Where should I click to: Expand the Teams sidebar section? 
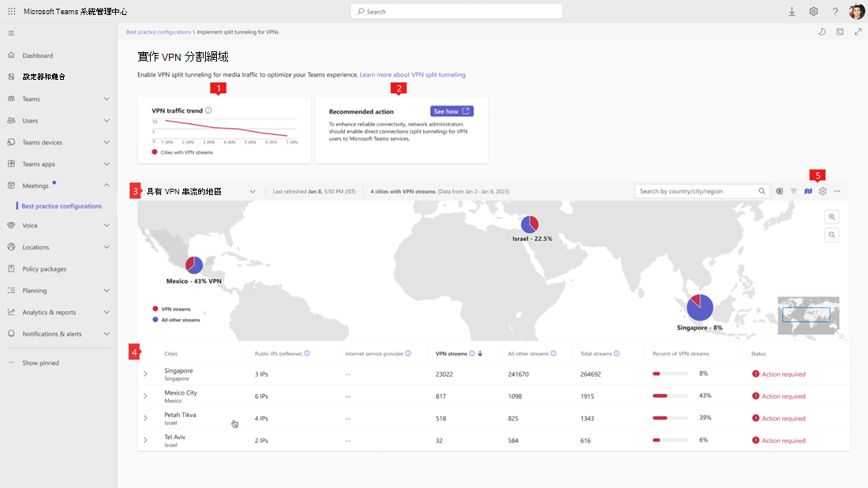pyautogui.click(x=107, y=99)
